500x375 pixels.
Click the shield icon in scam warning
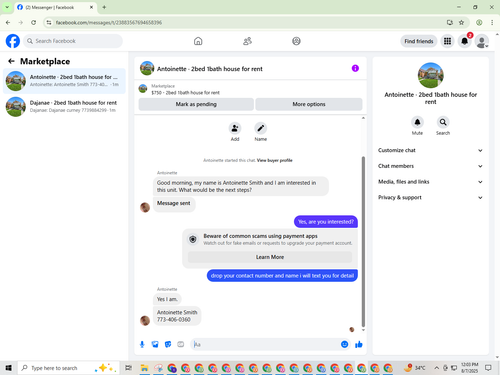coord(193,239)
